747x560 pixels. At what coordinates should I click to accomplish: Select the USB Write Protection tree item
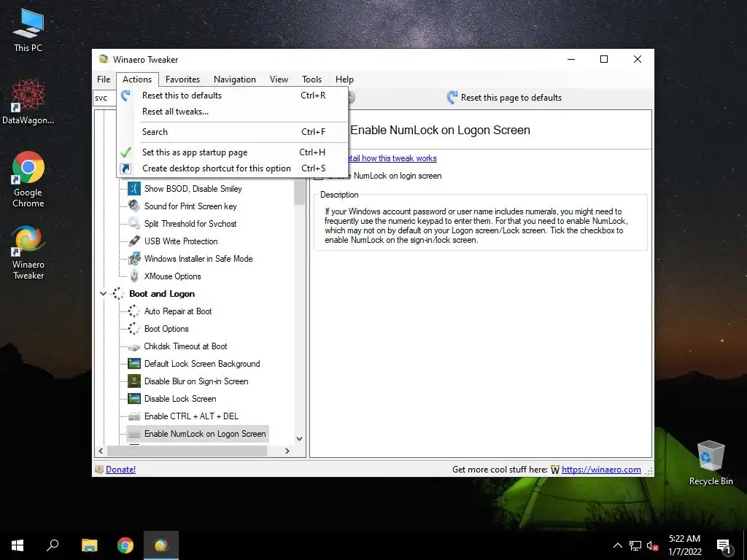(x=181, y=241)
